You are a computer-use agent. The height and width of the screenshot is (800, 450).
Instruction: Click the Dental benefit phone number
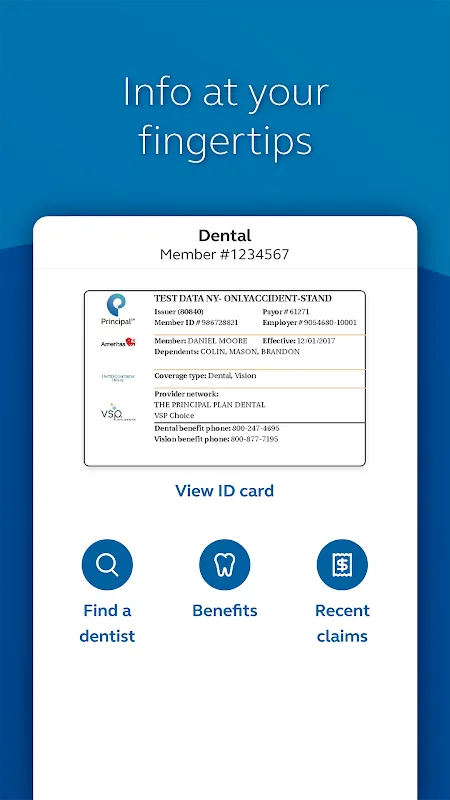click(x=256, y=428)
